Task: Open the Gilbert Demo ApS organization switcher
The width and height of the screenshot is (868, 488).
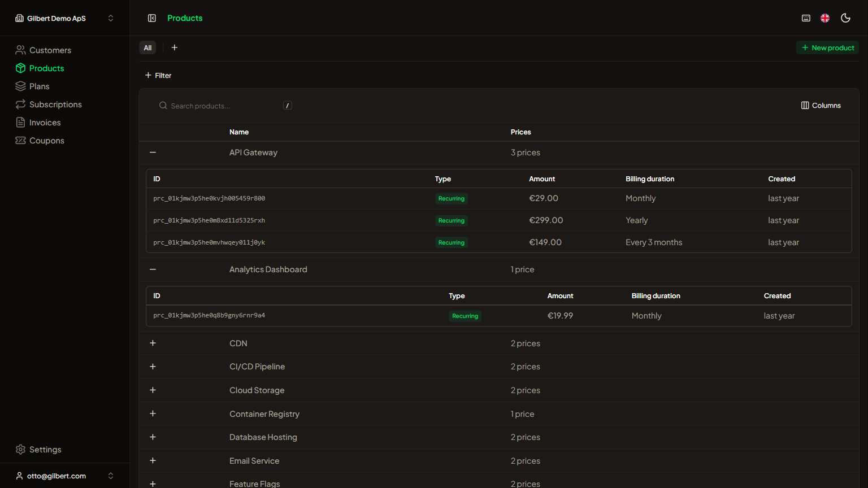Action: 64,18
